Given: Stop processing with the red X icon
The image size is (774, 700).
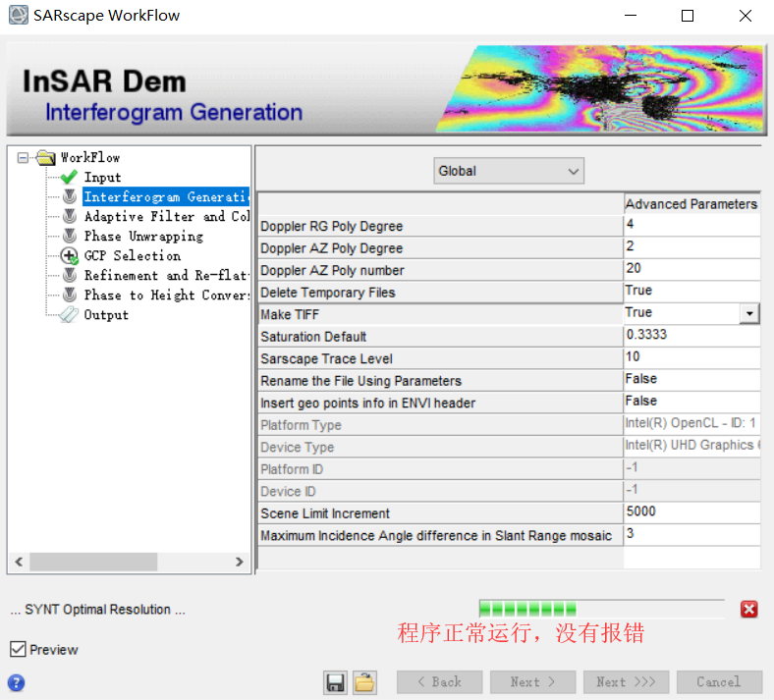Looking at the screenshot, I should coord(748,610).
